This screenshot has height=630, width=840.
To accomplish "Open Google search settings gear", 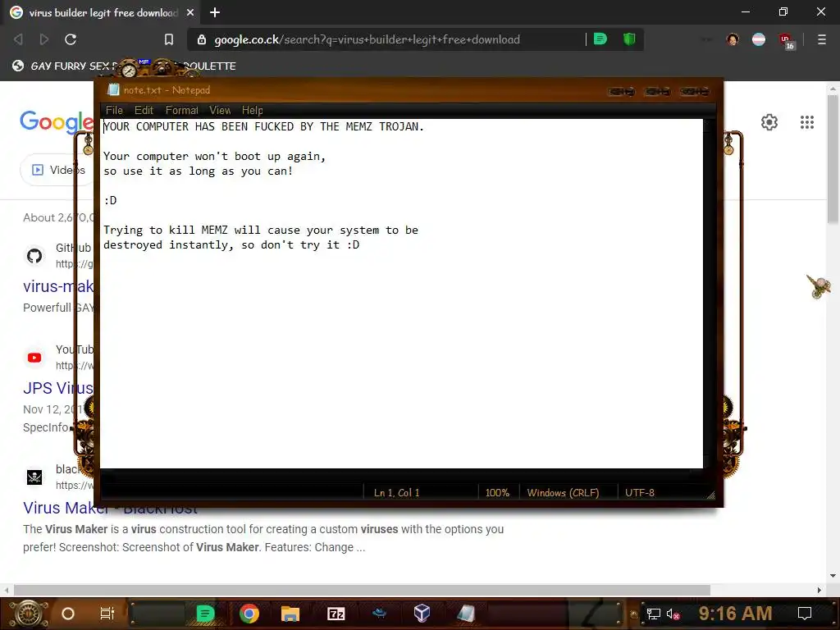I will pyautogui.click(x=769, y=122).
